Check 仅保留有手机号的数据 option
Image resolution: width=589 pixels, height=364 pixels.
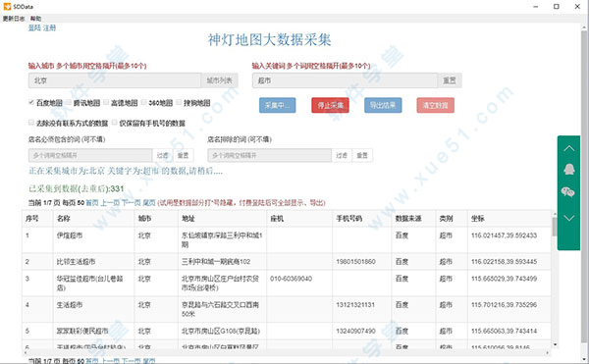[x=115, y=123]
